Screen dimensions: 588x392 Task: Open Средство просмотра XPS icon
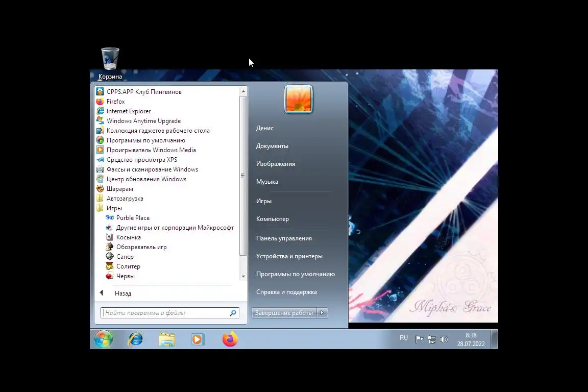pos(100,160)
